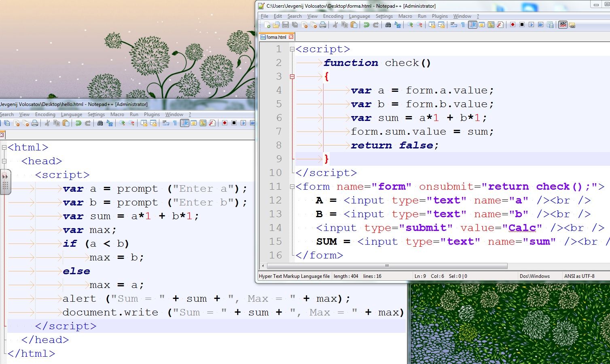Image resolution: width=610 pixels, height=364 pixels.
Task: Toggle synchronize horizontal scrolling in forma.html toolbar
Action: [441, 25]
